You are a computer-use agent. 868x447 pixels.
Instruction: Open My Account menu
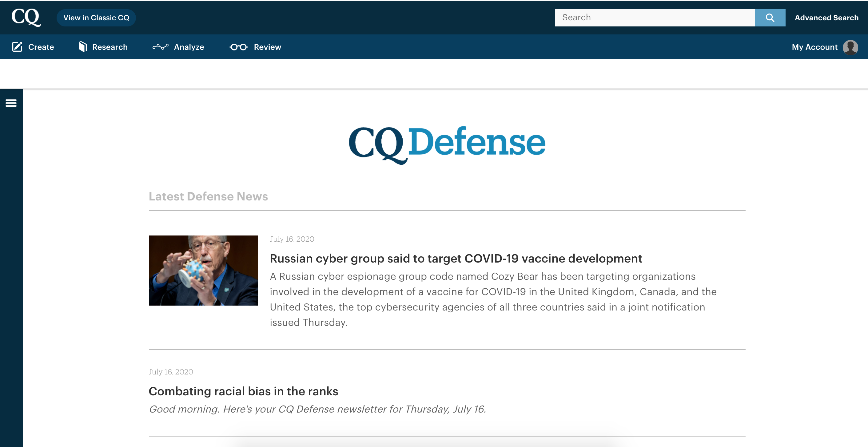(814, 47)
